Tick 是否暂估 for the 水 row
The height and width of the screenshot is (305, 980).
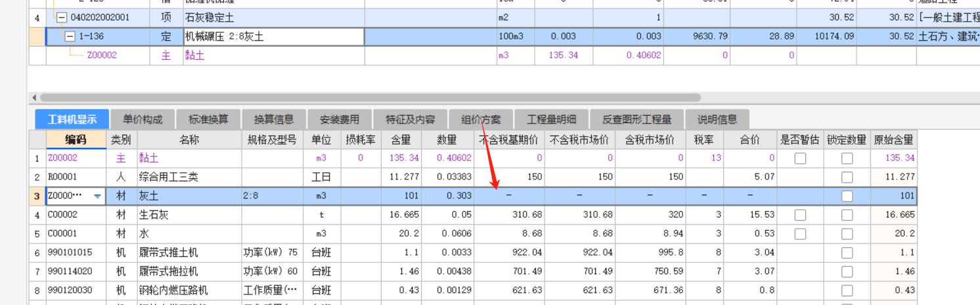(800, 233)
